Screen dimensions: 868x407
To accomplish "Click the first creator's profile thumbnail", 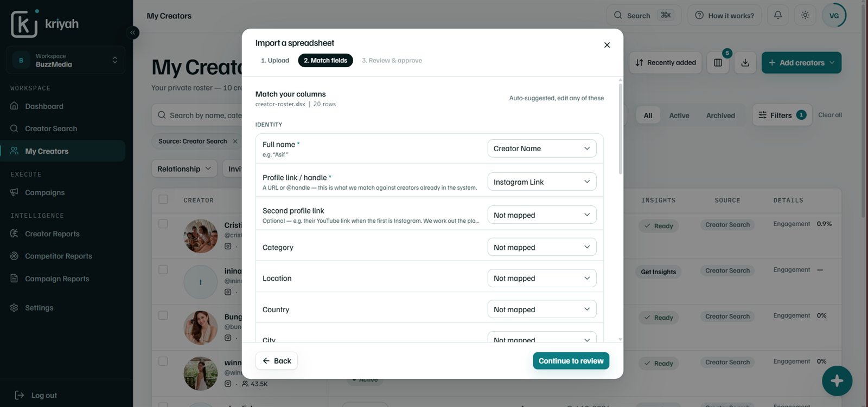I will pyautogui.click(x=200, y=236).
